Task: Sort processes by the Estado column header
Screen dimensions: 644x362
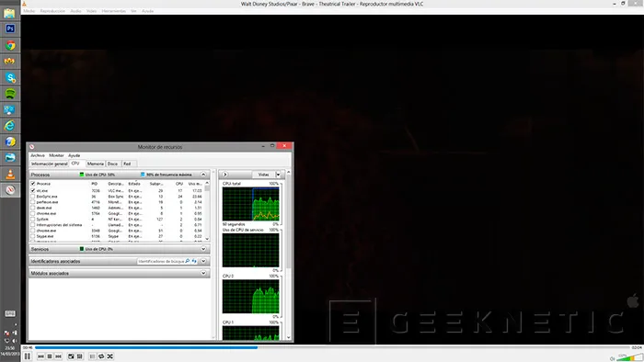Action: [x=134, y=184]
